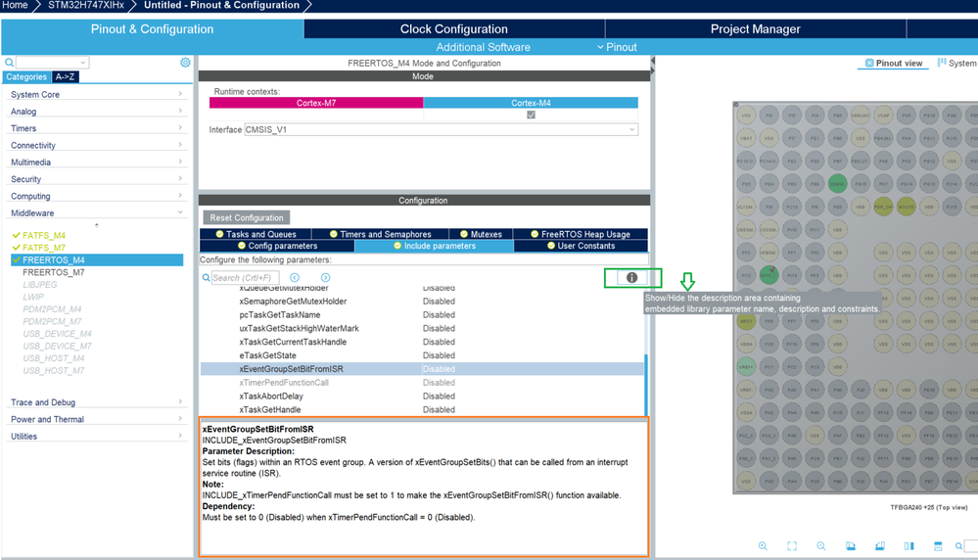Screen dimensions: 978x560
Task: Click the zoom in icon below the pinout
Action: tap(763, 546)
